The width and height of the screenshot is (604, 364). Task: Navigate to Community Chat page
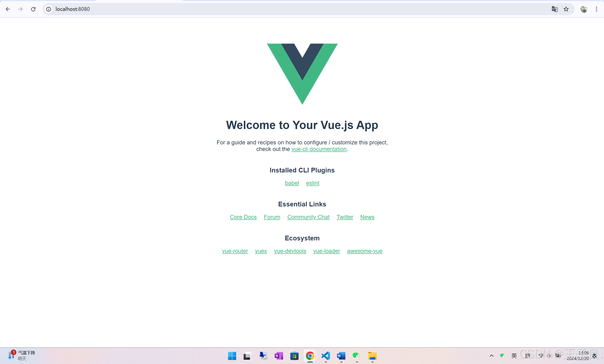click(308, 217)
